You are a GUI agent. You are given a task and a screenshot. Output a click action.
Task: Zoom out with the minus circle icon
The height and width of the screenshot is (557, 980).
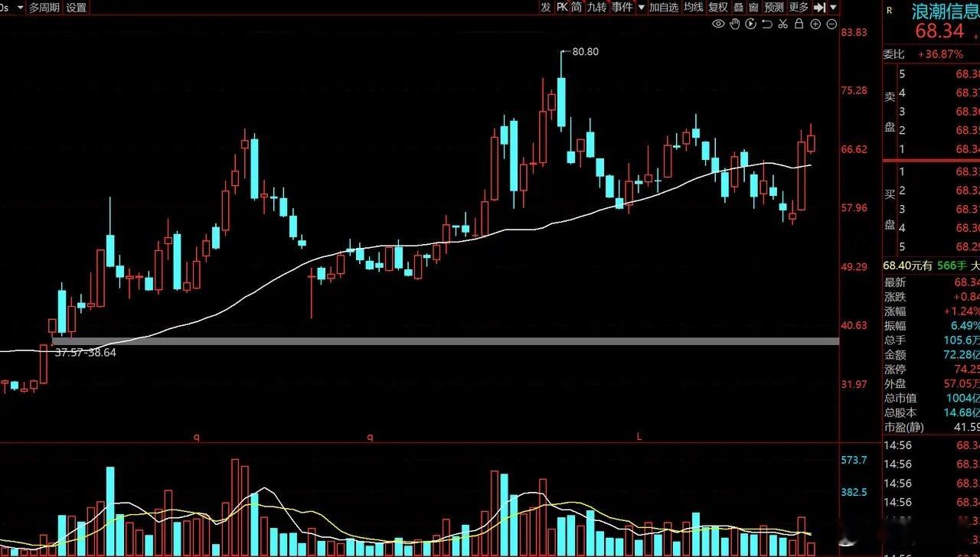831,24
